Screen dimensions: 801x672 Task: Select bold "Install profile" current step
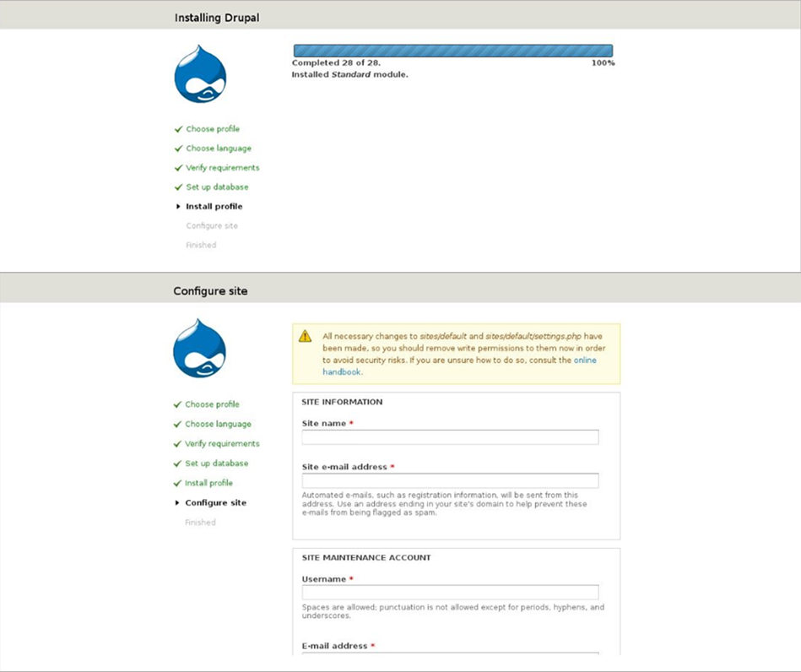(214, 207)
